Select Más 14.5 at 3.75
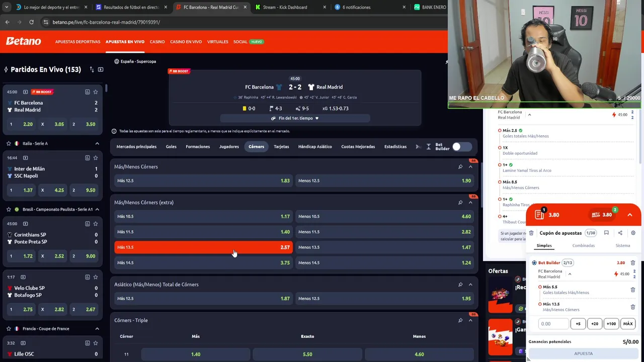Viewport: 644px width, 362px height. (203, 262)
